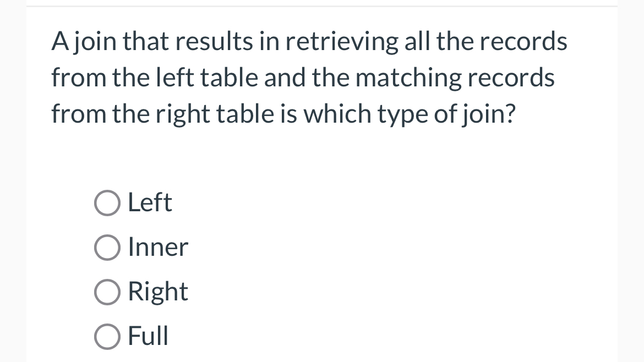This screenshot has height=362, width=644.
Task: Click the question text at the top
Action: coord(308,77)
